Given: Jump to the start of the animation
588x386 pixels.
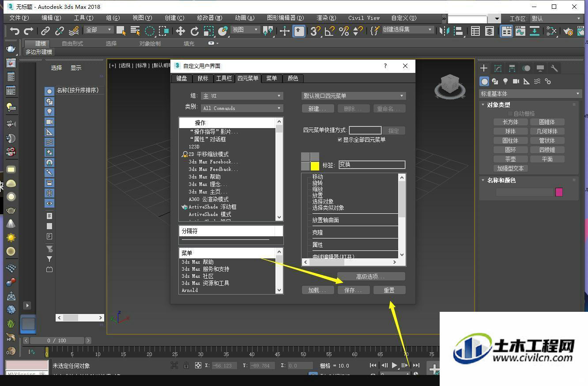Looking at the screenshot, I should pyautogui.click(x=373, y=365).
